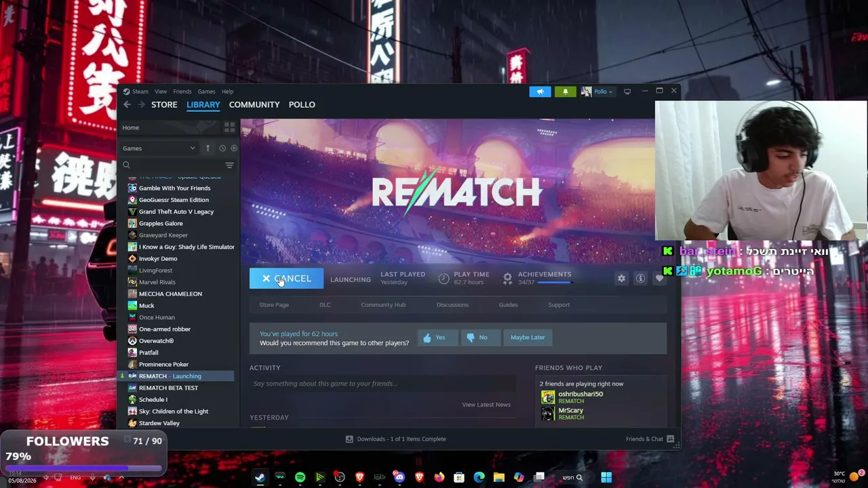868x488 pixels.
Task: Click the Maybe Later button
Action: coord(528,338)
